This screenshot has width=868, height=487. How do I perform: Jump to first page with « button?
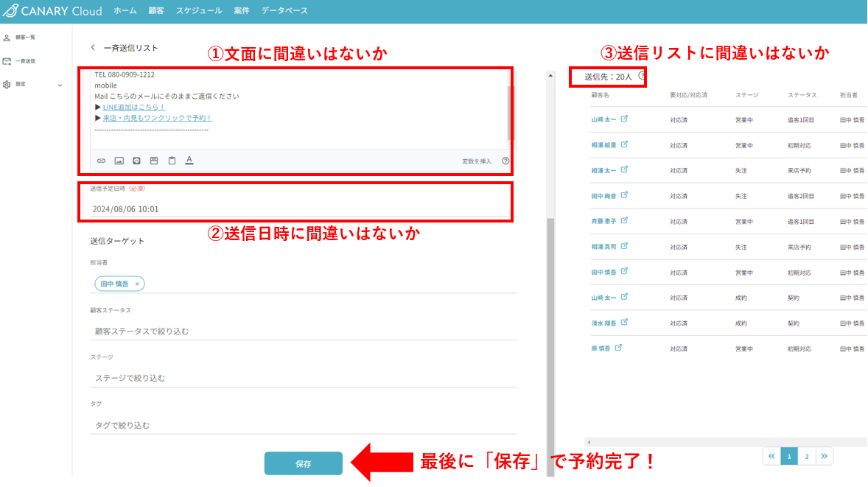pyautogui.click(x=771, y=457)
